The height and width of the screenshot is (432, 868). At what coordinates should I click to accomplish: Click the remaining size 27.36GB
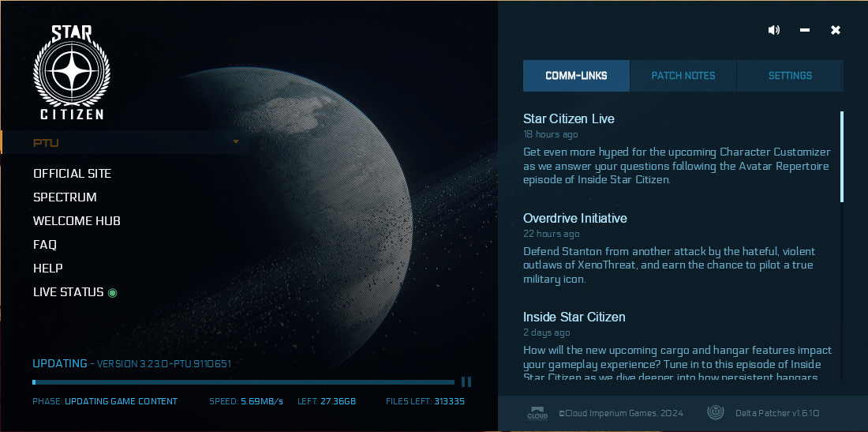(339, 401)
